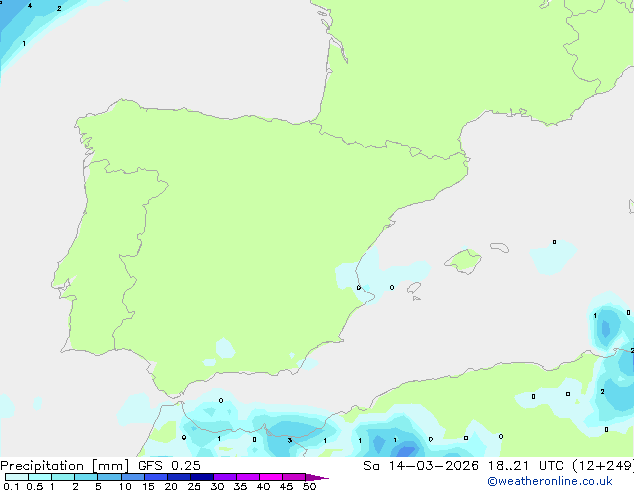
Task: Click the 25–30 mm legend swatch
Action: (x=201, y=477)
